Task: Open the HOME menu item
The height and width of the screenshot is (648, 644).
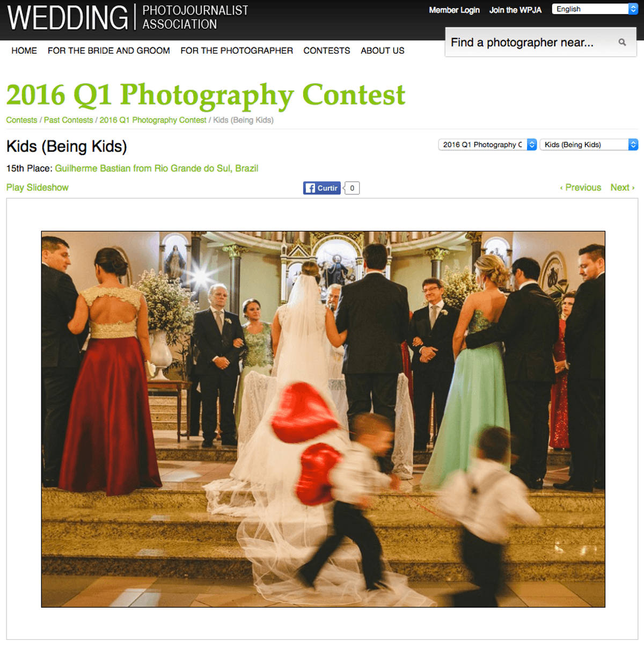Action: pyautogui.click(x=24, y=50)
